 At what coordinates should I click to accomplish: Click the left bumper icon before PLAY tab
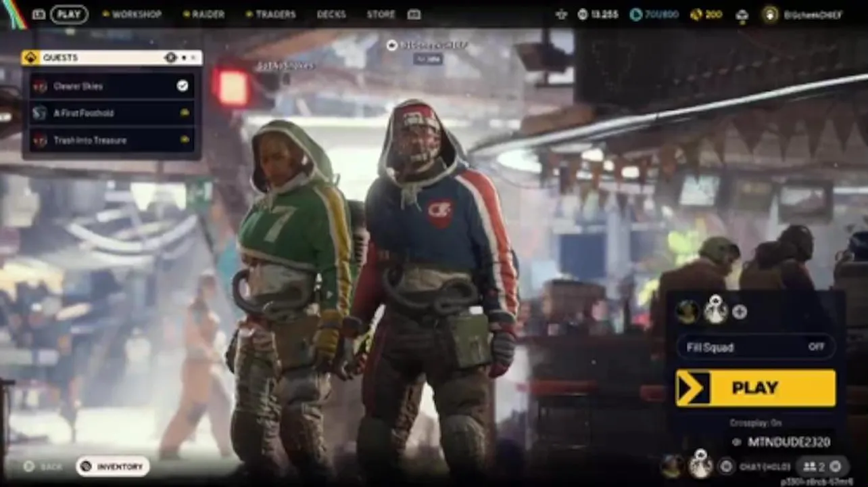click(x=39, y=14)
